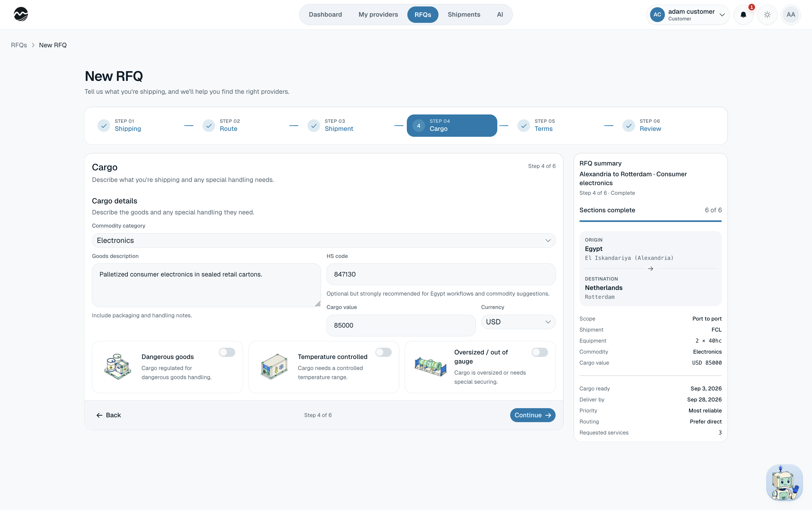Click the Step 03 Shipment checkmark
The height and width of the screenshot is (510, 812).
314,126
